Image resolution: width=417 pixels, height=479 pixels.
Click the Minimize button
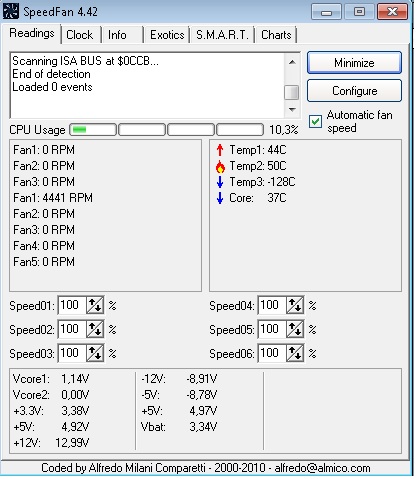click(x=354, y=63)
